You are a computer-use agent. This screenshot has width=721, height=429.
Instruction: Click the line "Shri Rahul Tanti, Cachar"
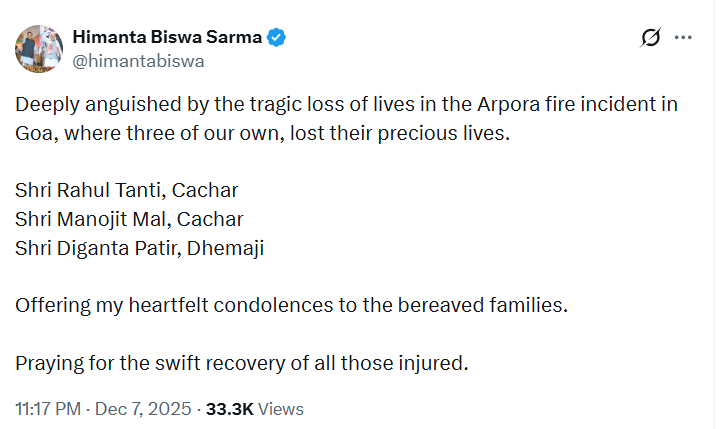coord(127,190)
